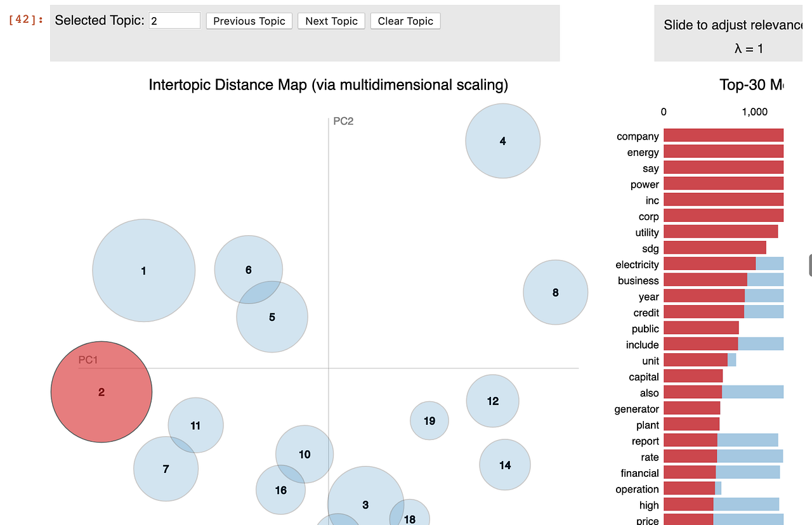The image size is (812, 525).
Task: Click the Next Topic button
Action: (331, 21)
